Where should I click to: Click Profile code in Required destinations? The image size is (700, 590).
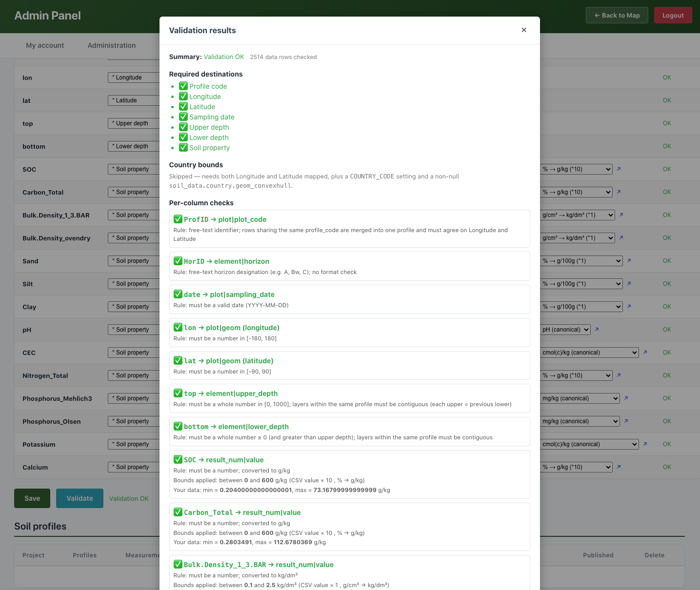tap(208, 86)
